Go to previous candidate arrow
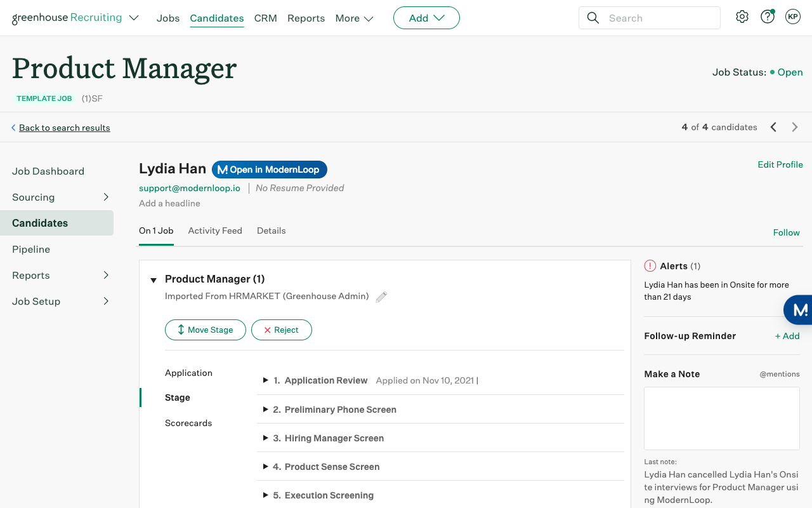Viewport: 812px width, 508px height. pyautogui.click(x=773, y=127)
